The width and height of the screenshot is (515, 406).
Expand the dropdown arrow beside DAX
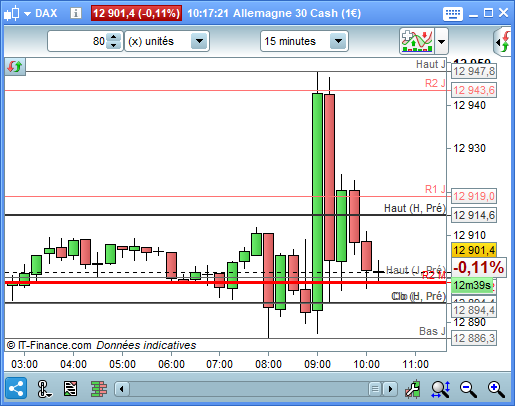pos(27,14)
